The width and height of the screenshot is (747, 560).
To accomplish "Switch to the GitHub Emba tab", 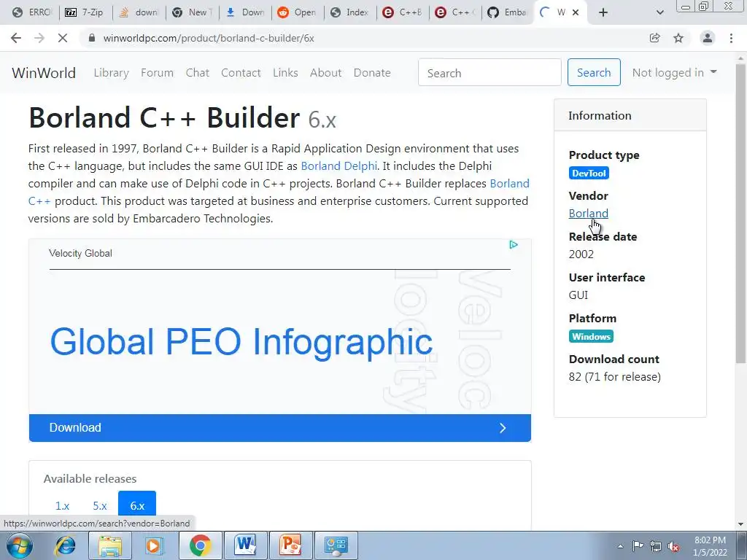I will click(x=506, y=12).
